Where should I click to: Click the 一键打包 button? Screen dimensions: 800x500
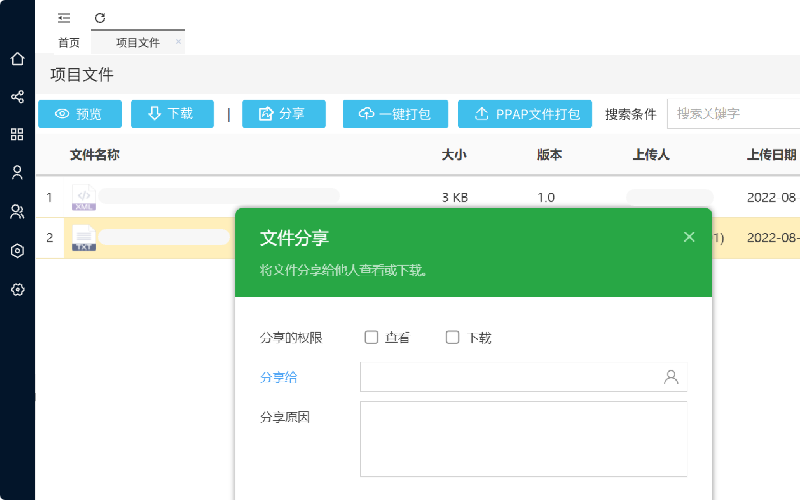click(395, 114)
